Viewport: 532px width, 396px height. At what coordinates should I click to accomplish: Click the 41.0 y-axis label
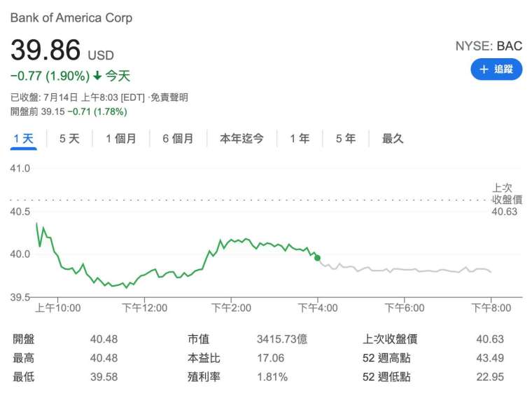click(20, 168)
